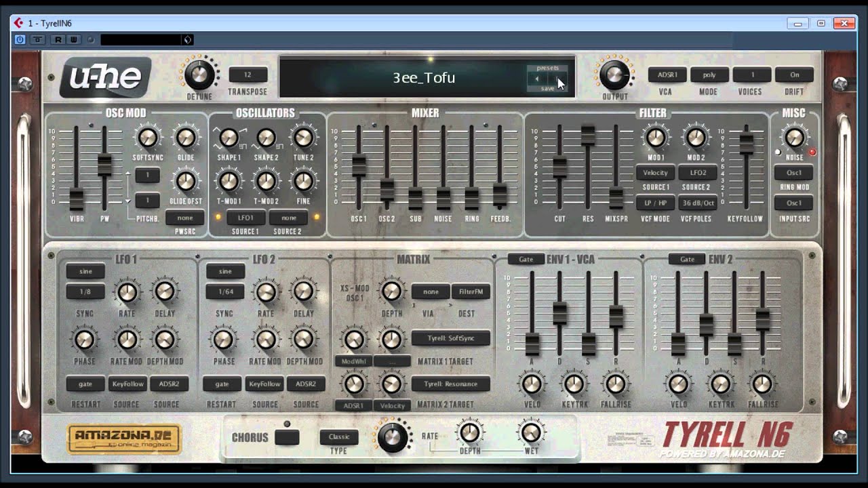Open the Tyrell: SoftSync matrix target menu
868x488 pixels.
[450, 338]
